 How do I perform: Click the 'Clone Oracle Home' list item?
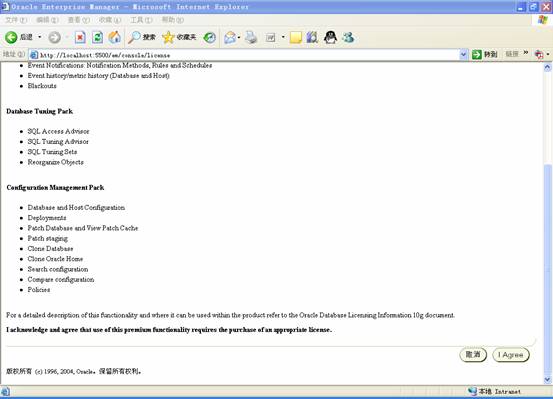[55, 259]
